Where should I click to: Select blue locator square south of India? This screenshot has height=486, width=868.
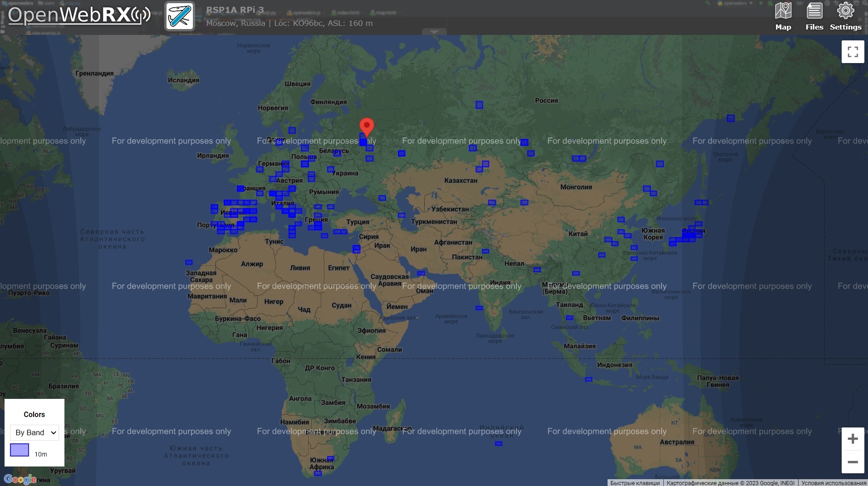479,308
